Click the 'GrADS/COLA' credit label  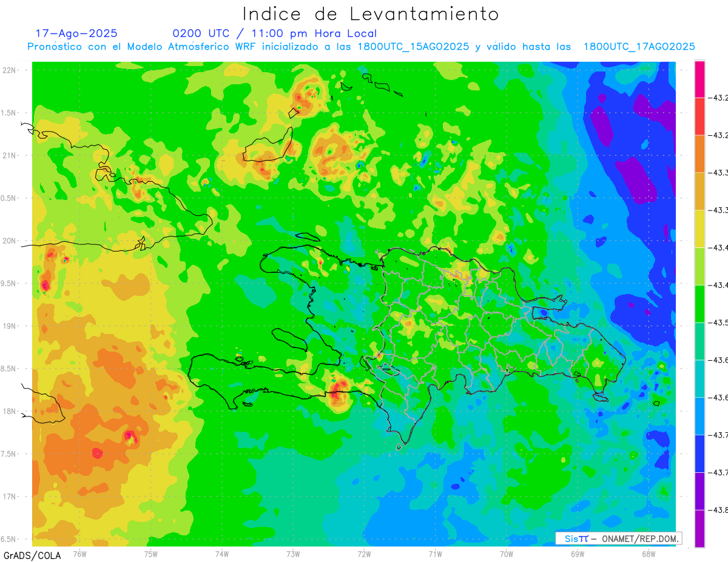click(32, 555)
